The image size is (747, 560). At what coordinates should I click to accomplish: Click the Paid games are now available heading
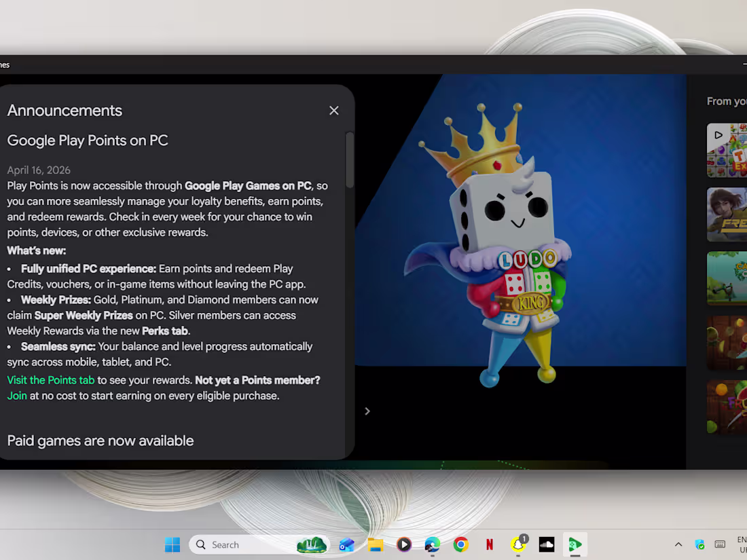click(101, 441)
